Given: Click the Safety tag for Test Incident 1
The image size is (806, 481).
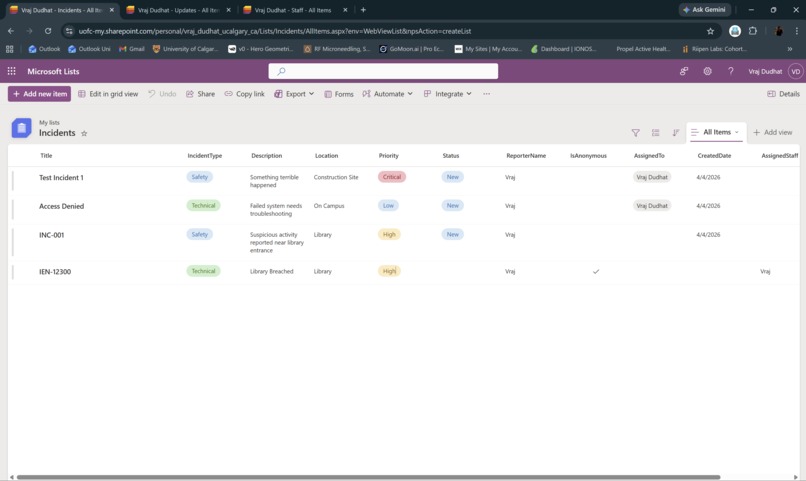Looking at the screenshot, I should [x=199, y=177].
